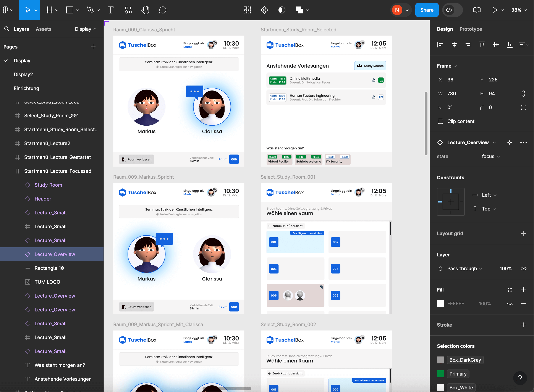534x392 pixels.
Task: Click the search icon in the Layers panel
Action: (7, 29)
